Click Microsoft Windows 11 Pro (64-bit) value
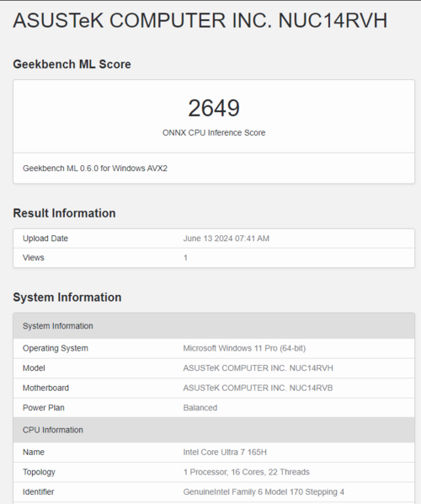 (x=244, y=348)
